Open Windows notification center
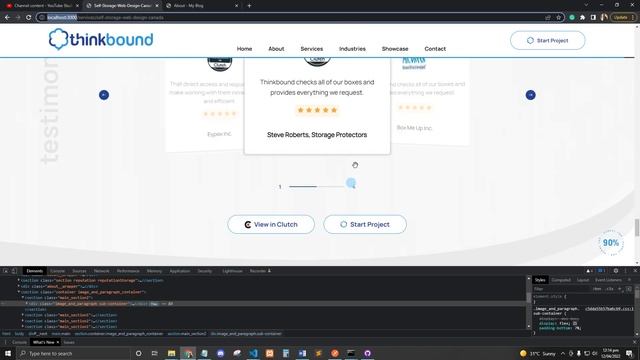Viewport: 640px width, 360px height. (629, 353)
